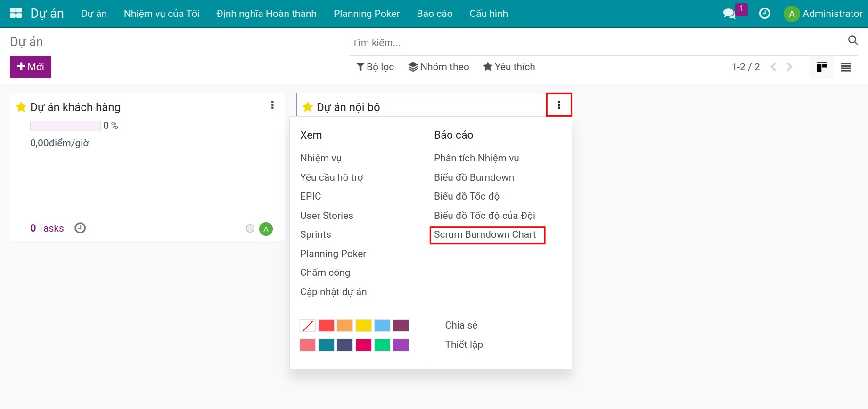The image size is (868, 409).
Task: Open the Dự án khách hàng options menu
Action: point(272,105)
